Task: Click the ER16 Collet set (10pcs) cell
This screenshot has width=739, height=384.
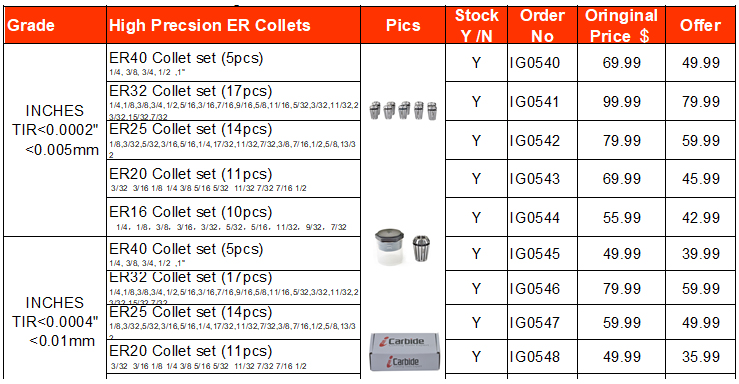Action: pyautogui.click(x=234, y=217)
